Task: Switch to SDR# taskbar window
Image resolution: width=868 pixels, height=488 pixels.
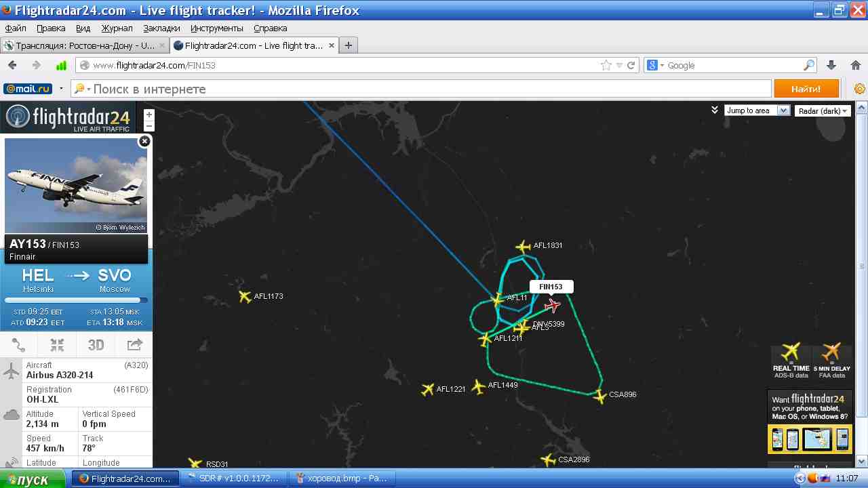Action: (235, 479)
